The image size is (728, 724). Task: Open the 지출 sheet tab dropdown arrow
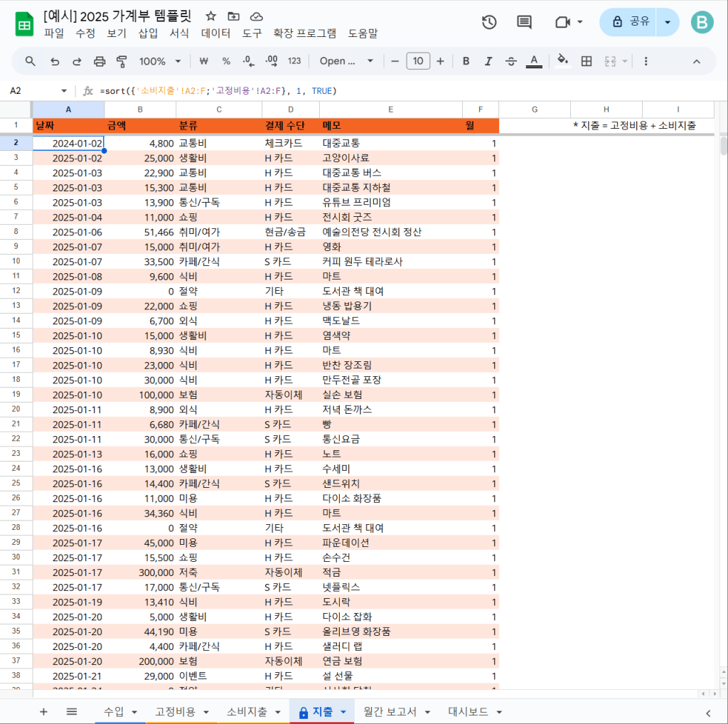[343, 712]
